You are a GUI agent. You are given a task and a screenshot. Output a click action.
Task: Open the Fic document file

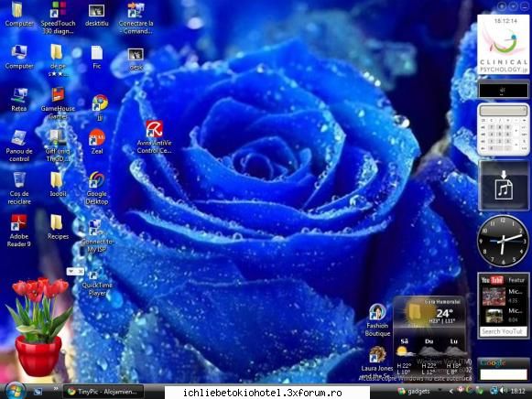click(97, 57)
